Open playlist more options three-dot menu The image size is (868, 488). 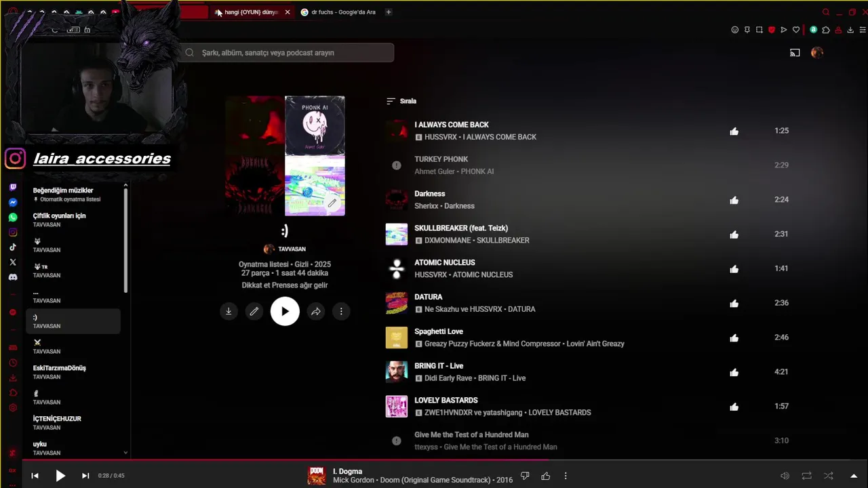[341, 311]
